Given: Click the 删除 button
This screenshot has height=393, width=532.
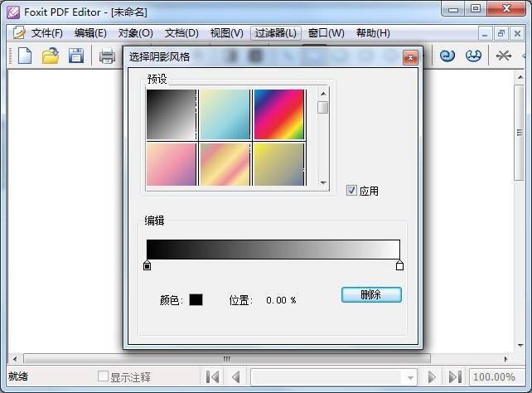Looking at the screenshot, I should 371,294.
